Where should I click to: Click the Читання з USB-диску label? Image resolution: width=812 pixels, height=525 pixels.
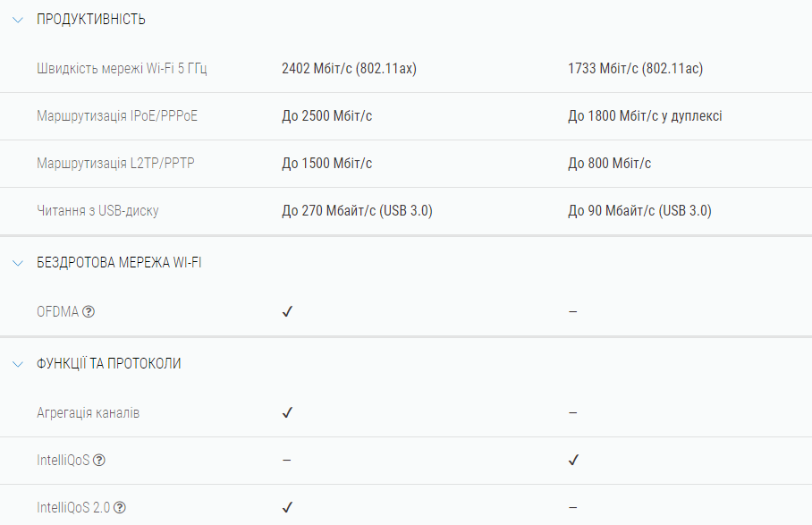tap(98, 211)
